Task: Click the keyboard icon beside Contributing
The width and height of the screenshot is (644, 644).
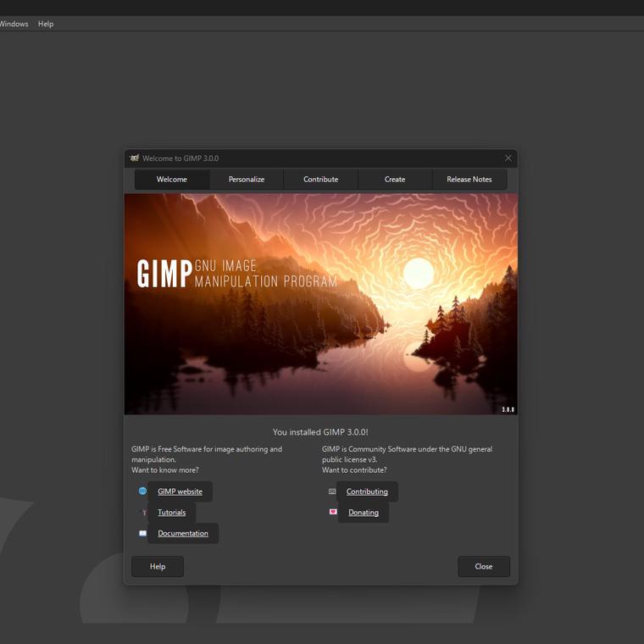Action: click(332, 491)
